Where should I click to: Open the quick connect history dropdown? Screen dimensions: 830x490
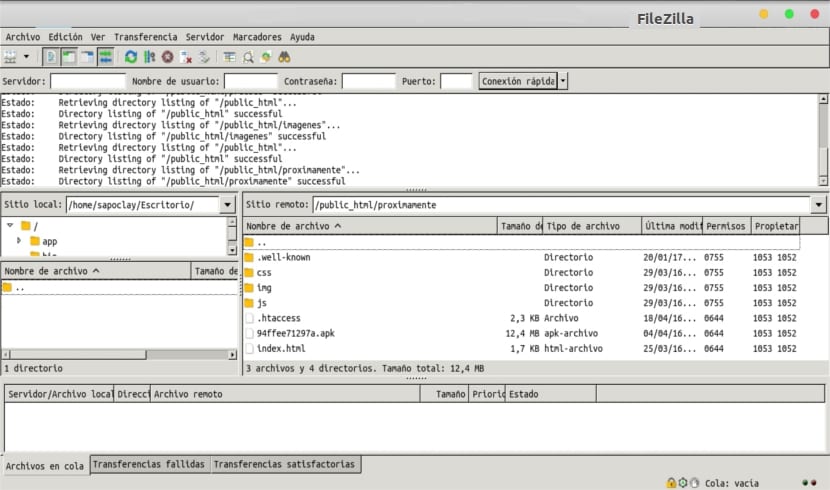point(563,81)
